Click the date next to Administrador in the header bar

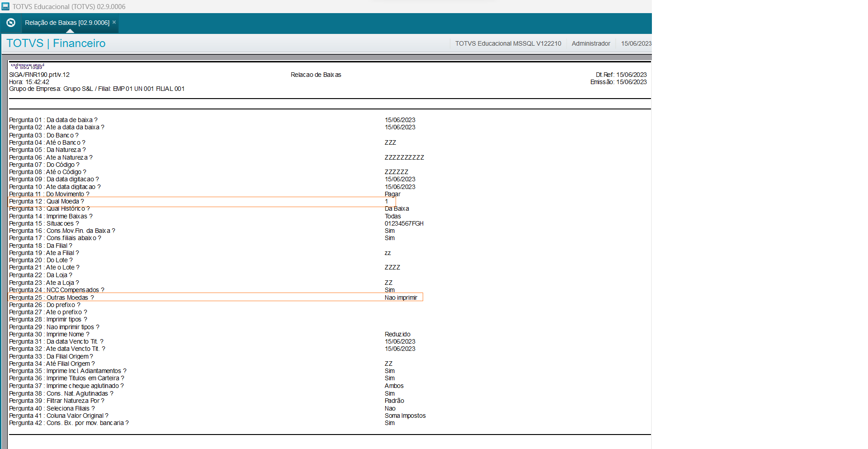click(636, 43)
